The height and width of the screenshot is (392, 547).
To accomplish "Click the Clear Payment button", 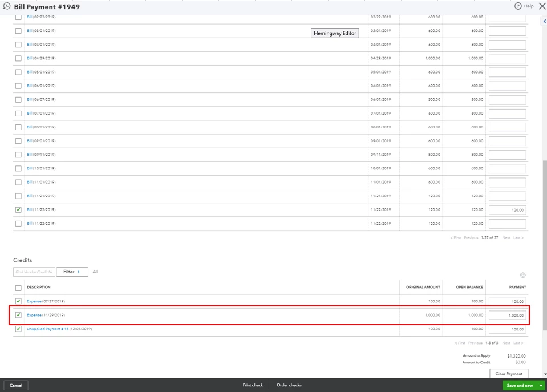I will pos(509,374).
